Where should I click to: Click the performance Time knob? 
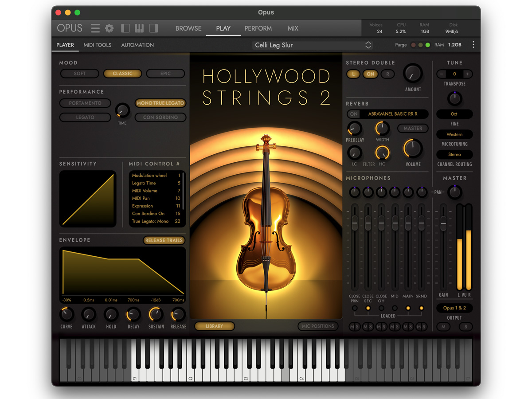122,110
